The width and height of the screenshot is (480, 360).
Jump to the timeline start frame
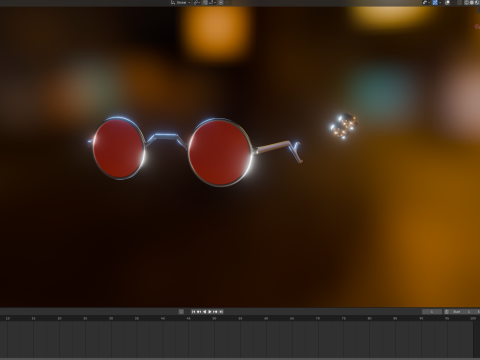[193, 312]
